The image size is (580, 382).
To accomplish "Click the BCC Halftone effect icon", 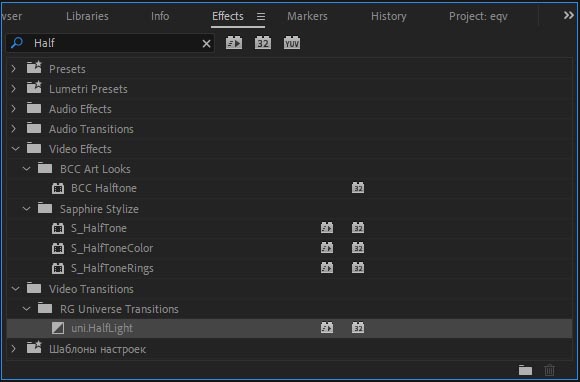I will tap(58, 188).
